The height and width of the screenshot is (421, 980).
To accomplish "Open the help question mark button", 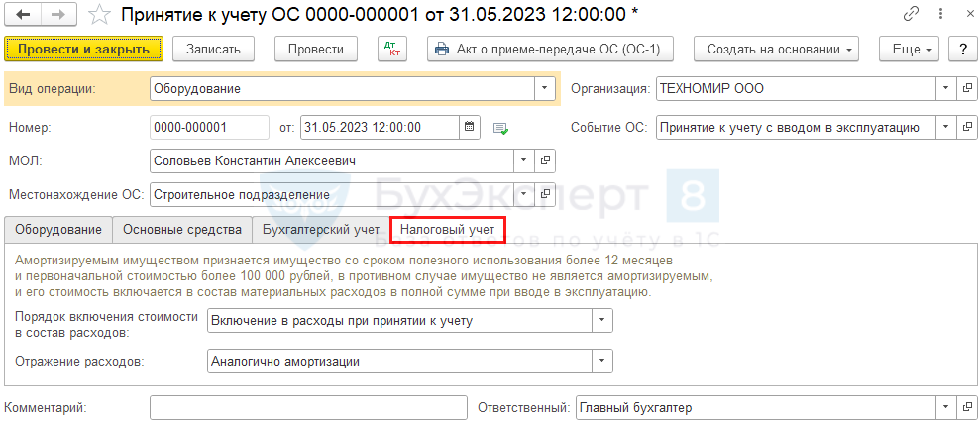I will tap(959, 49).
